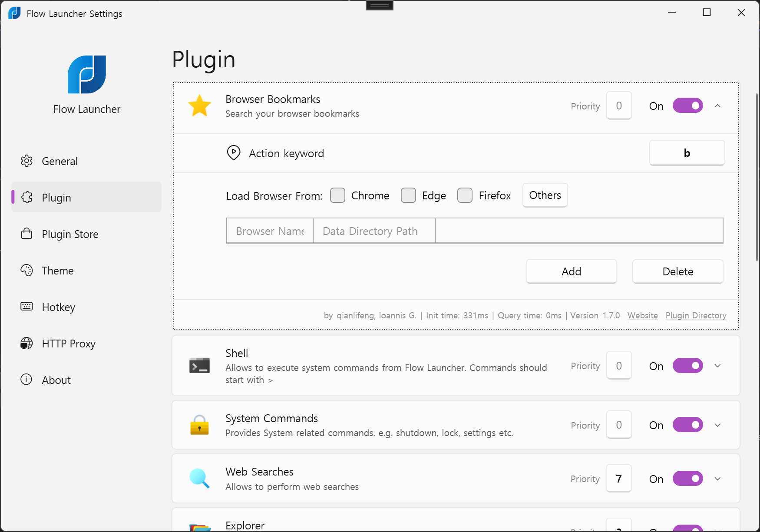
Task: Click the Hotkey keyboard icon
Action: point(26,307)
